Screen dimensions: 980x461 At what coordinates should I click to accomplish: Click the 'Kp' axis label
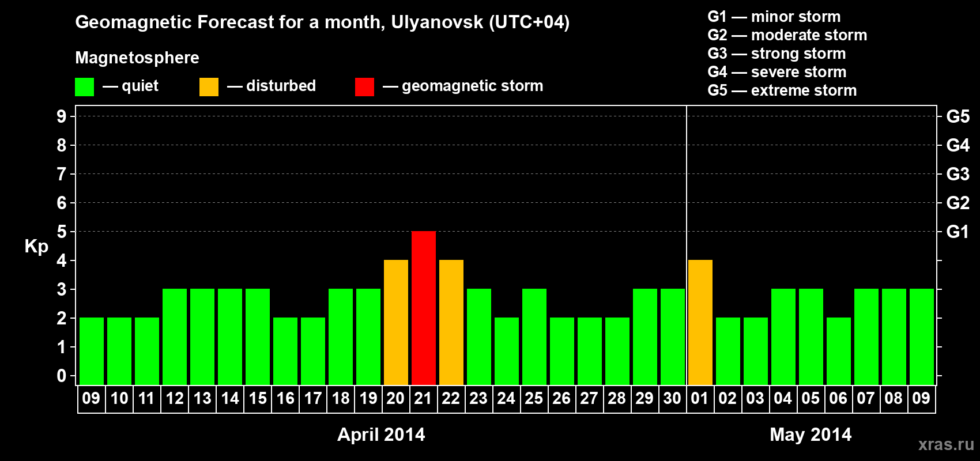coord(36,247)
